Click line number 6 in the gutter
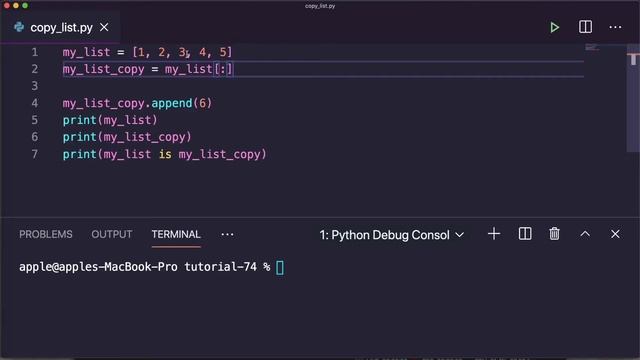Viewport: 640px width, 360px height. tap(35, 137)
